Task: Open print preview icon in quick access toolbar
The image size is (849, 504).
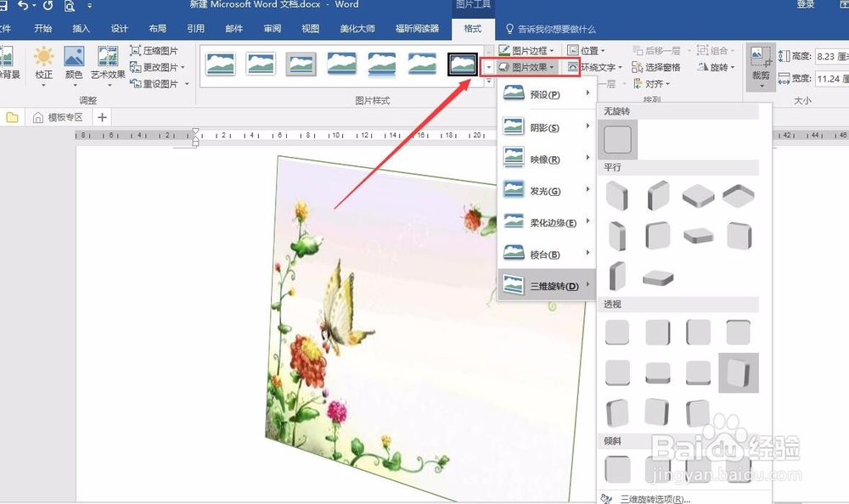Action: 70,6
